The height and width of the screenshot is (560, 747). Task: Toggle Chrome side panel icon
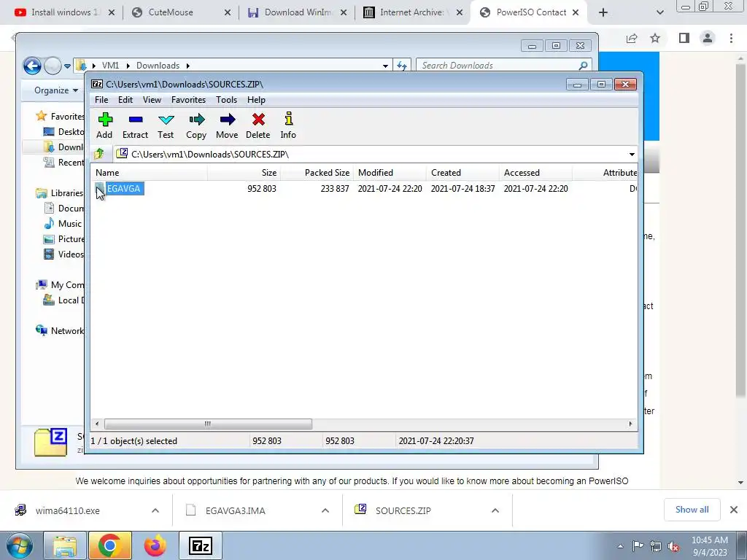684,38
